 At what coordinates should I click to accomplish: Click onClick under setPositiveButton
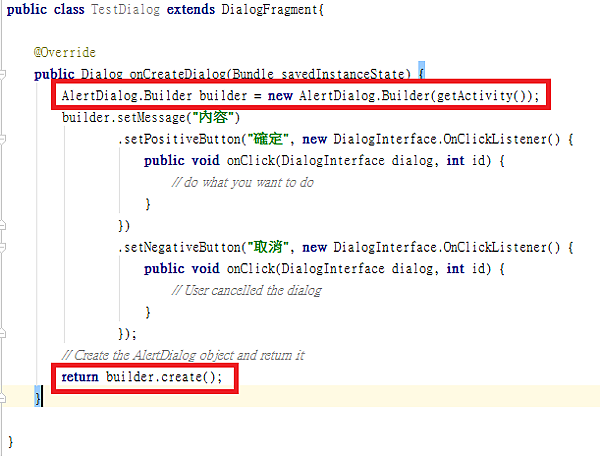251,161
